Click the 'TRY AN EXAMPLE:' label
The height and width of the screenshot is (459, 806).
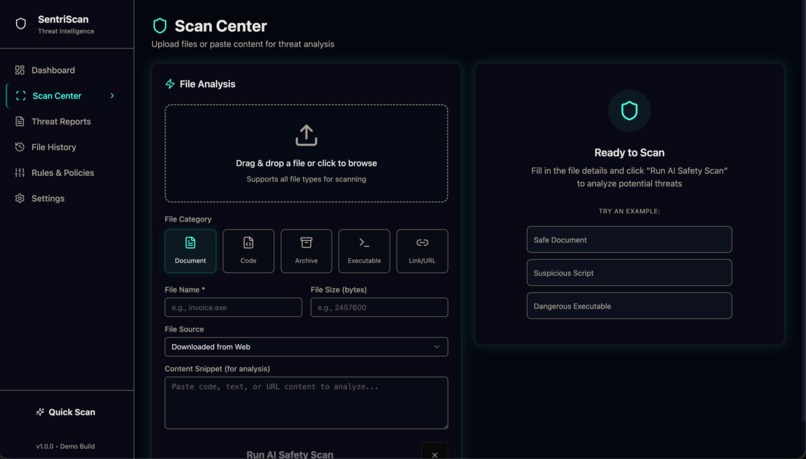tap(629, 211)
